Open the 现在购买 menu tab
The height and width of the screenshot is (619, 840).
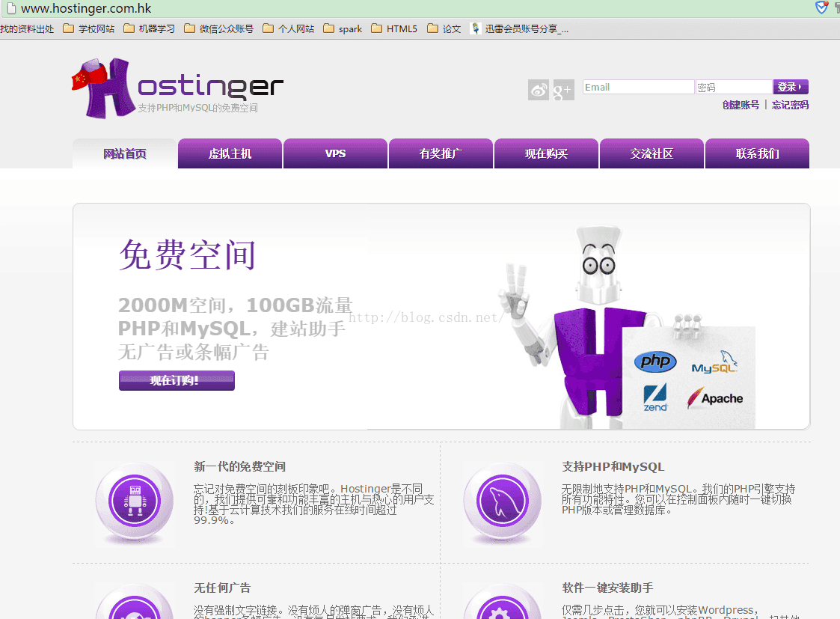pyautogui.click(x=547, y=153)
